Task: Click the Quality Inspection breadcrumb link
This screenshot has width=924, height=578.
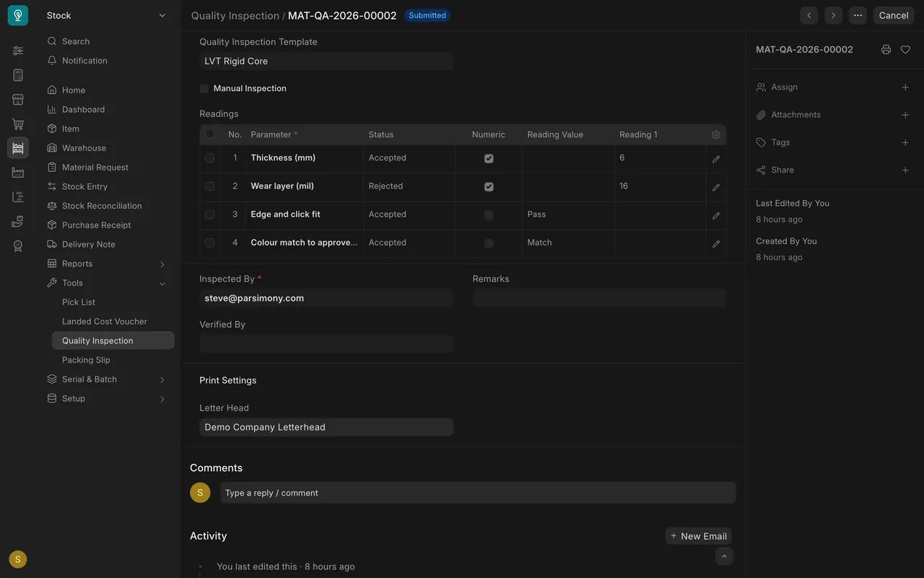Action: (235, 16)
